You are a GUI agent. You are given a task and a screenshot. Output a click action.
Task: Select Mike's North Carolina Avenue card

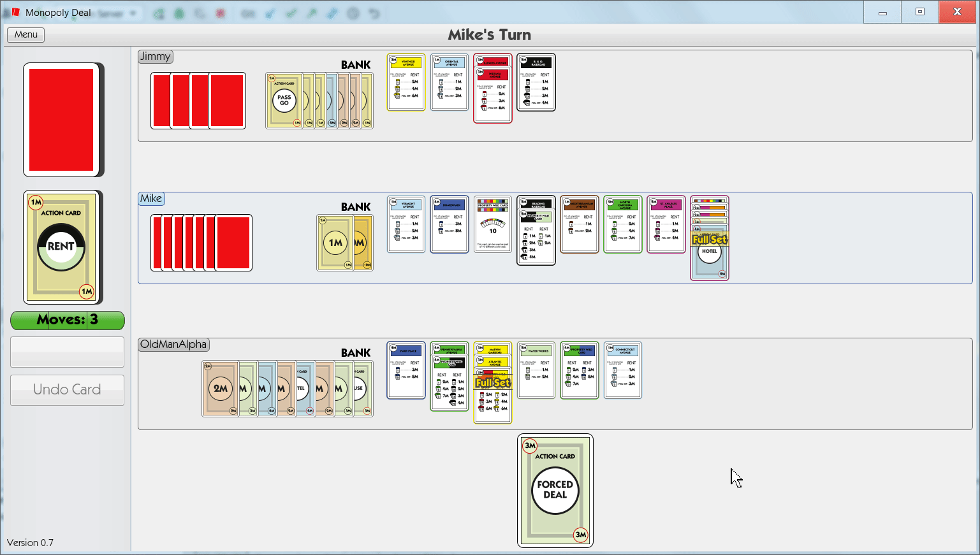(x=623, y=224)
